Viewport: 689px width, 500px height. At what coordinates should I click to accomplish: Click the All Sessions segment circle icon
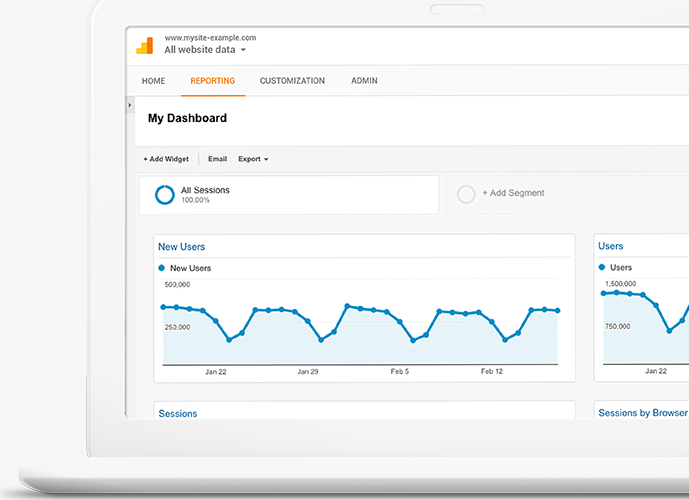[165, 195]
